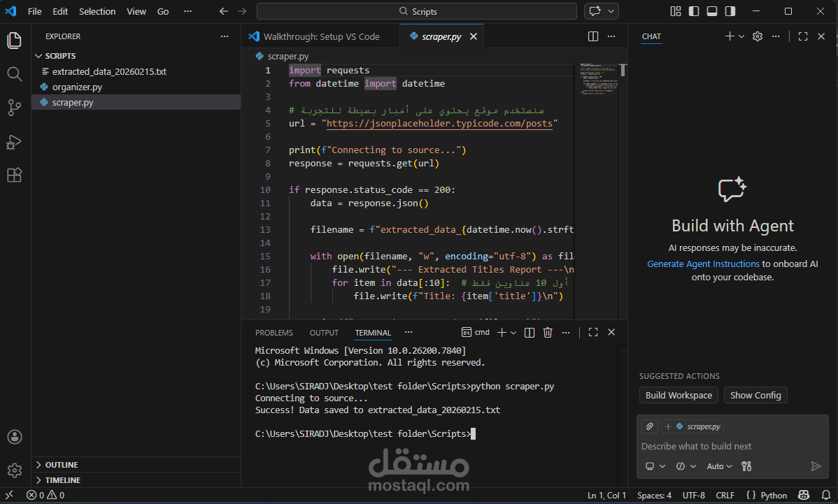Open the Copilot dropdown arrow in title bar
This screenshot has height=504, width=838.
(x=611, y=11)
